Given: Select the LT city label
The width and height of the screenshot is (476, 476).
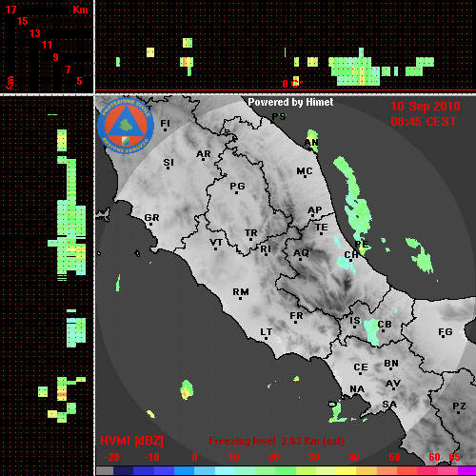Looking at the screenshot, I should [267, 332].
